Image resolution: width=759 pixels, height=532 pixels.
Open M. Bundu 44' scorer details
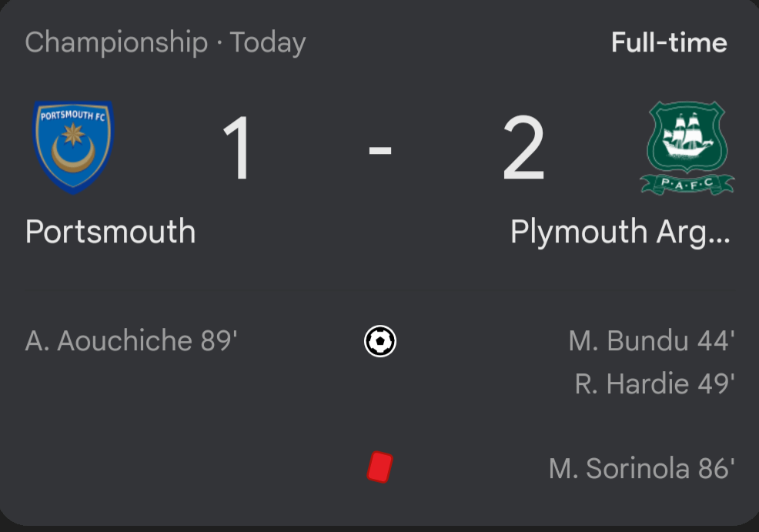654,341
